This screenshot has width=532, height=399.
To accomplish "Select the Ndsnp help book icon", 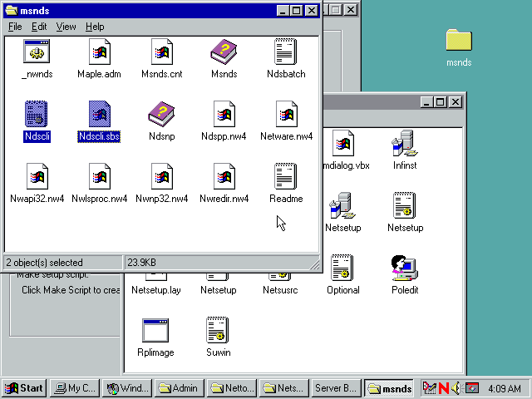I will [161, 114].
